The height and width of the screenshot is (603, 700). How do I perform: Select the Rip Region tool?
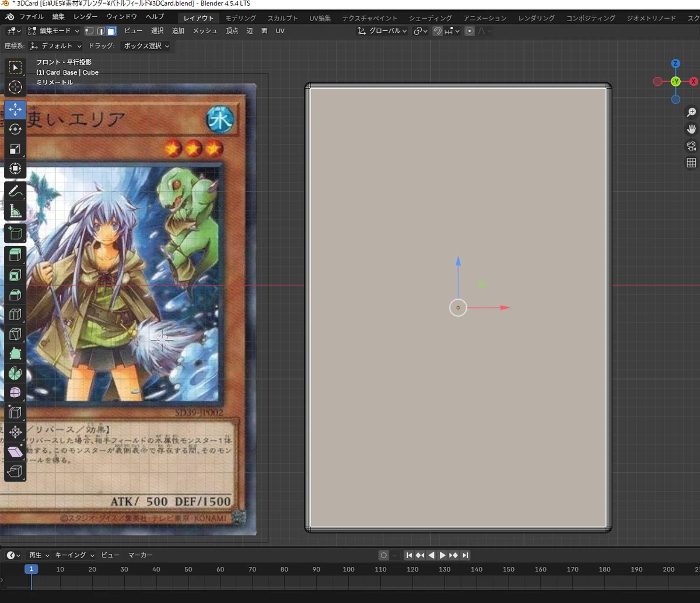click(x=15, y=472)
